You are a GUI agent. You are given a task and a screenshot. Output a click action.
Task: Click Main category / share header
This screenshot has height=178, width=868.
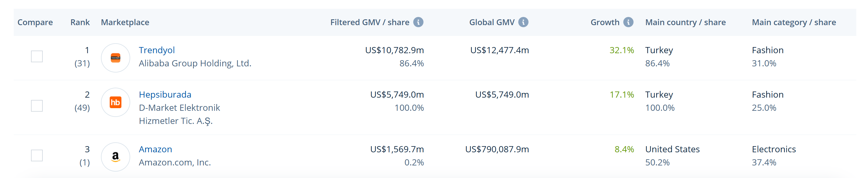(x=793, y=22)
